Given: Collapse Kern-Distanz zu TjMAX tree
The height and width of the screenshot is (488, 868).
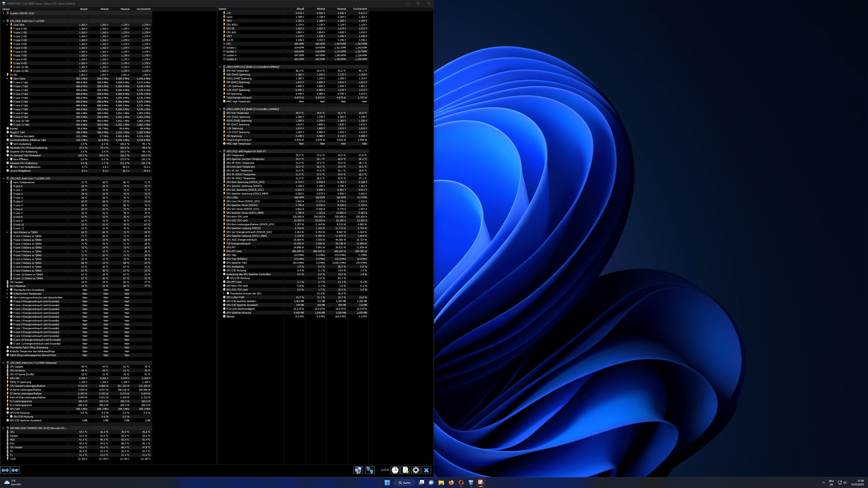Looking at the screenshot, I should (x=7, y=232).
